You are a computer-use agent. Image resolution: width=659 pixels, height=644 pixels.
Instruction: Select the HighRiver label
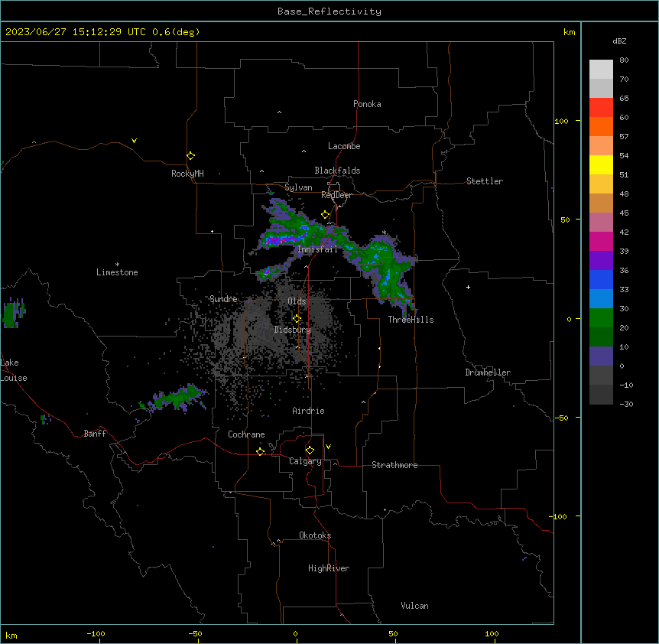(329, 568)
